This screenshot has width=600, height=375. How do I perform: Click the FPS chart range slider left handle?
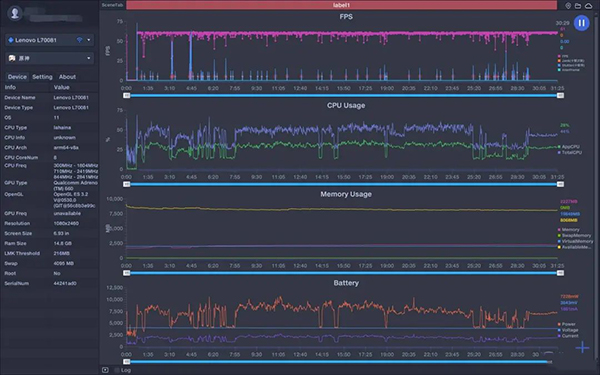tap(127, 95)
